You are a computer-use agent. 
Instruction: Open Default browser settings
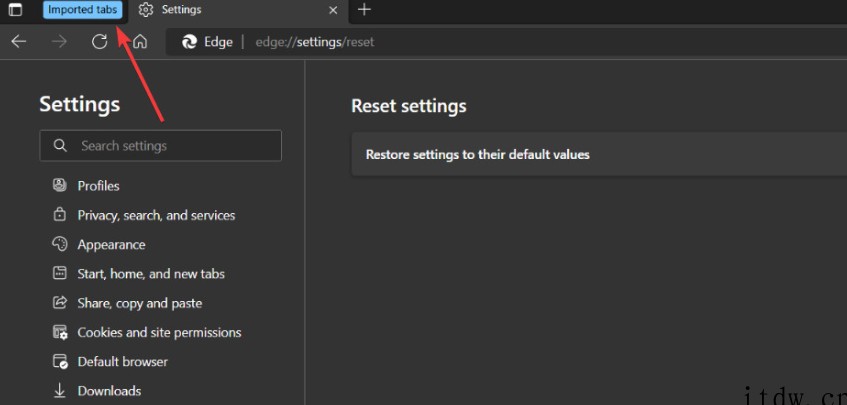pos(123,361)
